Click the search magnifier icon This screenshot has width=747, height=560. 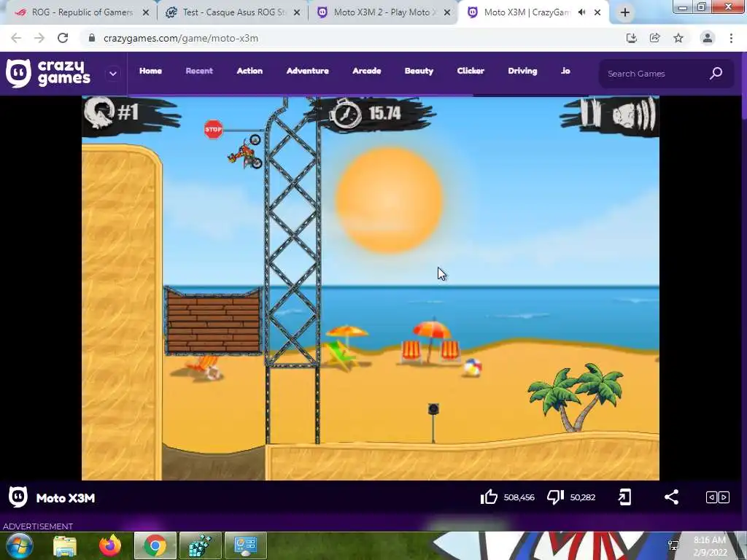pyautogui.click(x=716, y=74)
